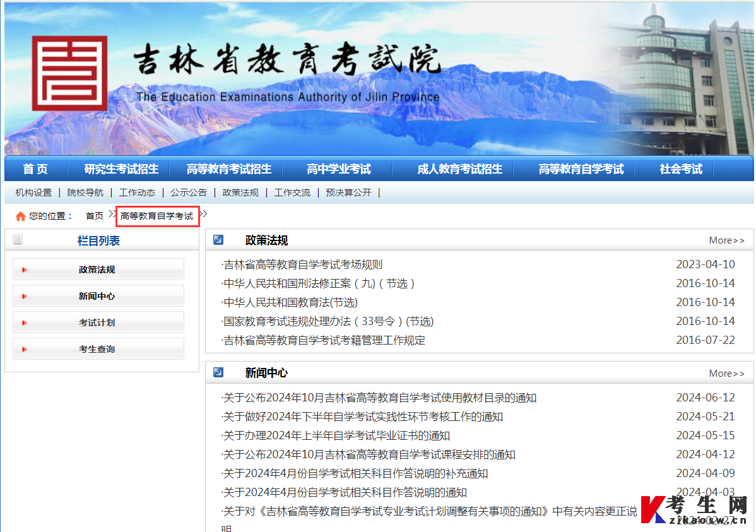756x532 pixels.
Task: Open 关于2024年4月份自学考试相关科目作答说明的通知
Action: pos(345,492)
